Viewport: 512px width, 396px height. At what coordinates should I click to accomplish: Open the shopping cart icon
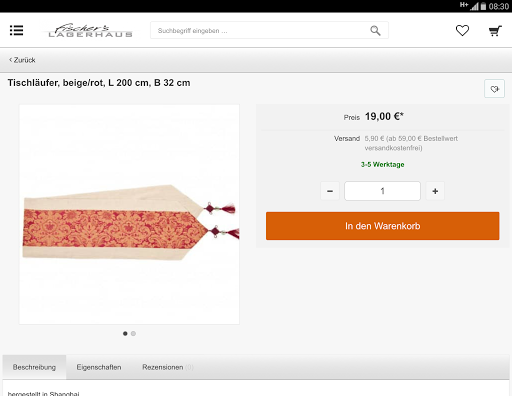pos(495,31)
